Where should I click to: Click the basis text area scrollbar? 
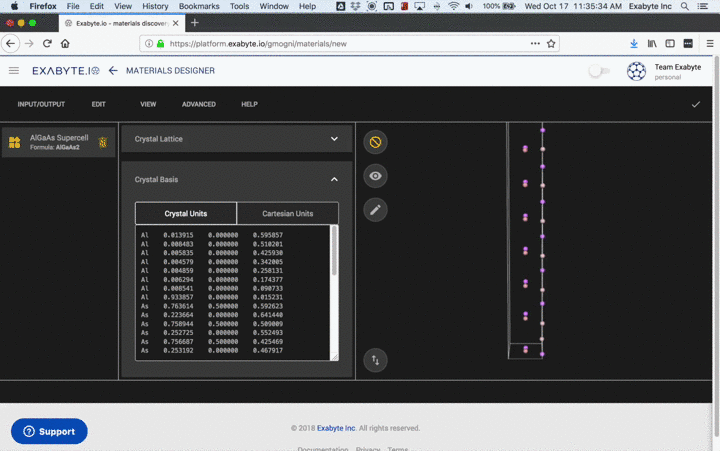[x=334, y=251]
